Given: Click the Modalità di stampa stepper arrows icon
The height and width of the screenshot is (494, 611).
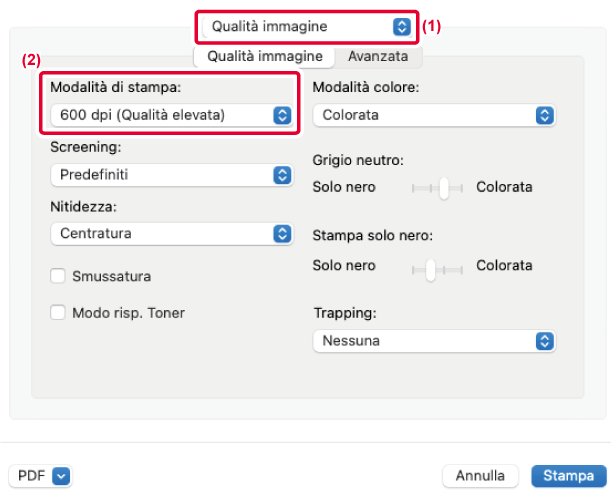Looking at the screenshot, I should click(x=283, y=115).
